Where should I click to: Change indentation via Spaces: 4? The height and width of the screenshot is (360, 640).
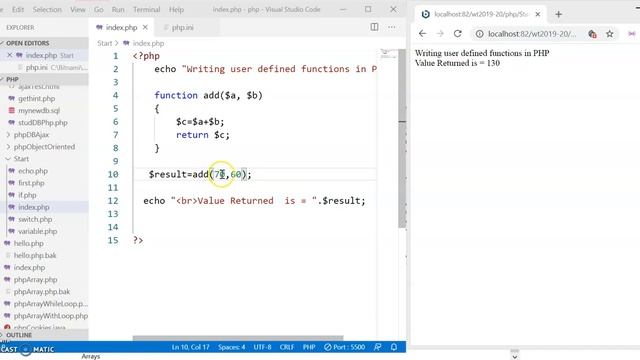(x=231, y=347)
